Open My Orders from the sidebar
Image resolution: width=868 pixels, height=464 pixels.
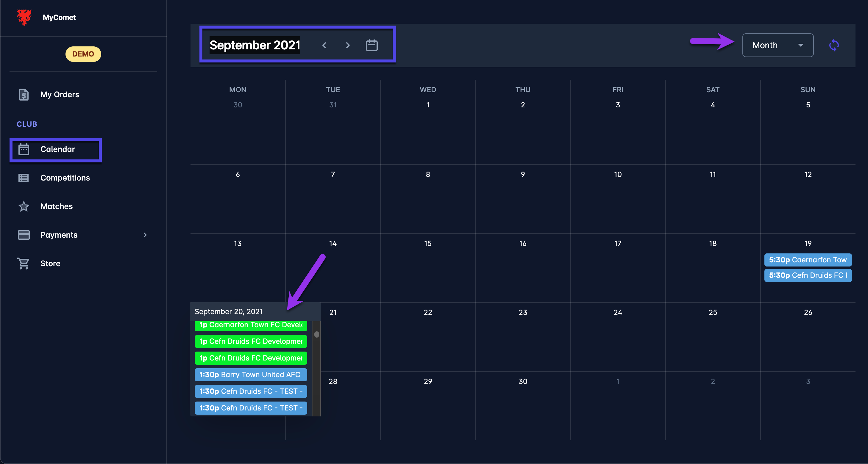60,95
